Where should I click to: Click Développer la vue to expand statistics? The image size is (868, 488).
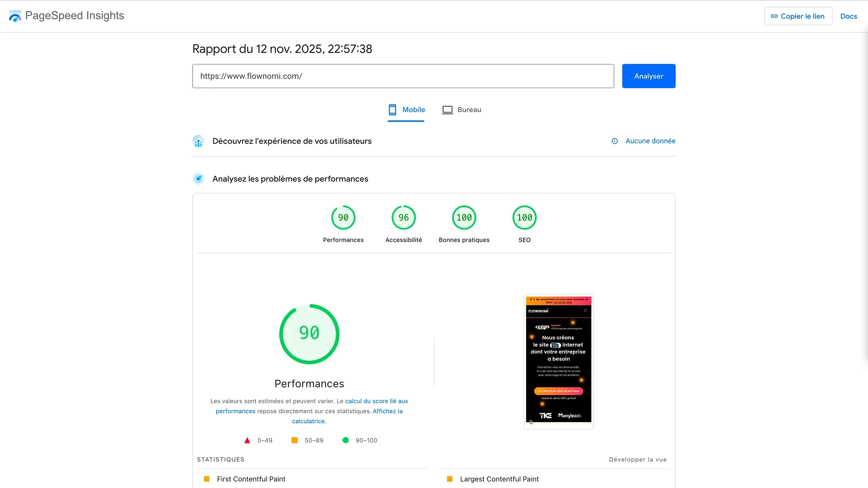click(638, 459)
